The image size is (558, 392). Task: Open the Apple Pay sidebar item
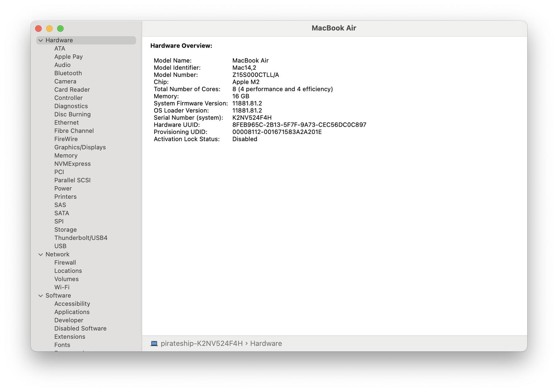click(69, 57)
